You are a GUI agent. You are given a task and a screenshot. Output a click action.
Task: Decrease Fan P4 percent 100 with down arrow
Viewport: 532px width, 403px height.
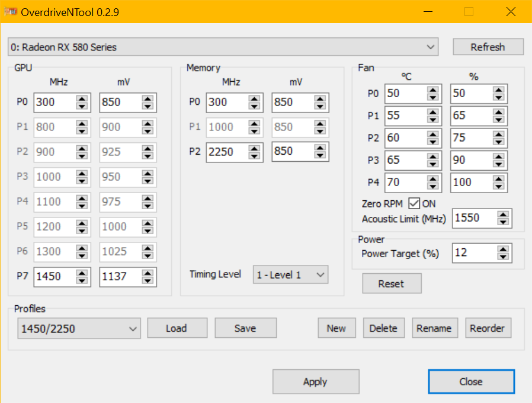498,187
